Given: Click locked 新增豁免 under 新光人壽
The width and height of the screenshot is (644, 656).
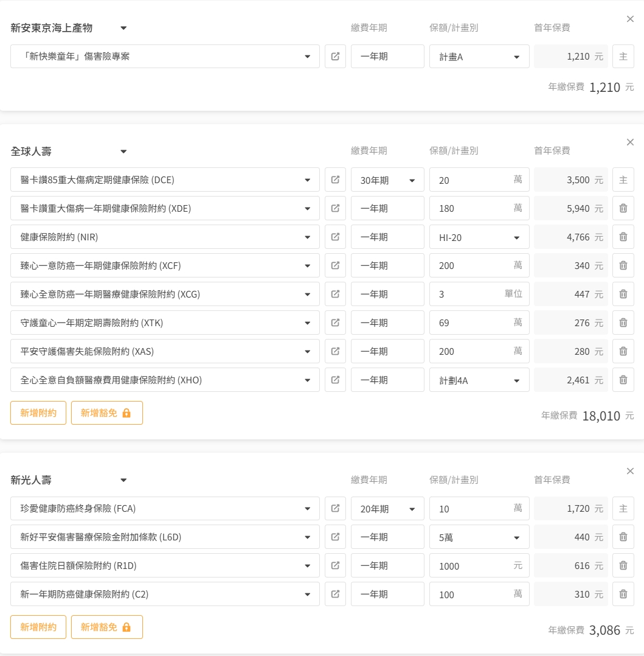Looking at the screenshot, I should click(x=106, y=627).
